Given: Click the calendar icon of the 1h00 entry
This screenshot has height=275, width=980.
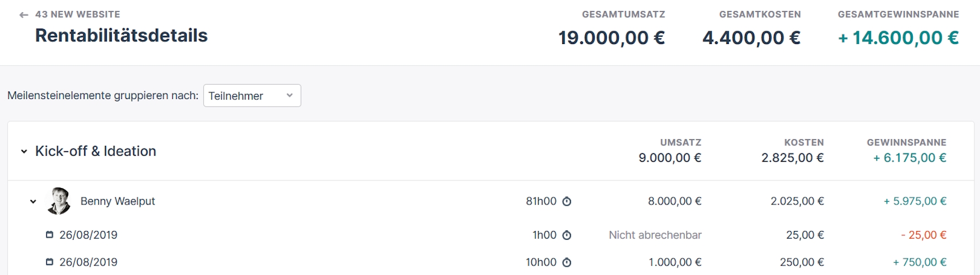Looking at the screenshot, I should 50,235.
